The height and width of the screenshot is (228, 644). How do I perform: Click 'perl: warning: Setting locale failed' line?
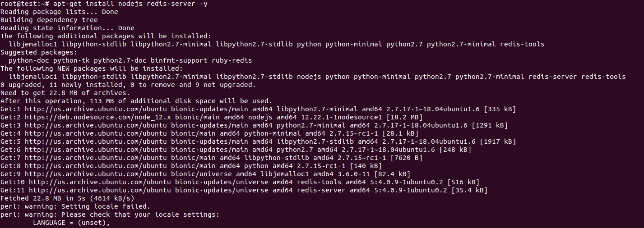click(x=75, y=206)
